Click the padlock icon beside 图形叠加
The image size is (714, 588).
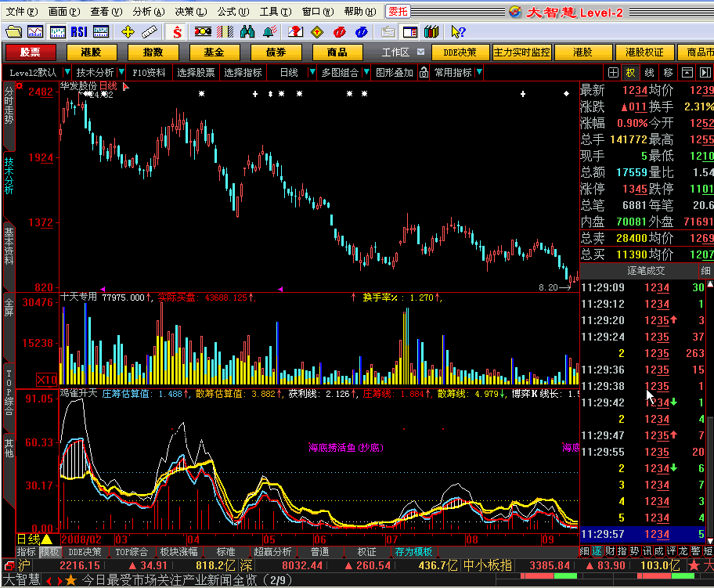tap(424, 72)
